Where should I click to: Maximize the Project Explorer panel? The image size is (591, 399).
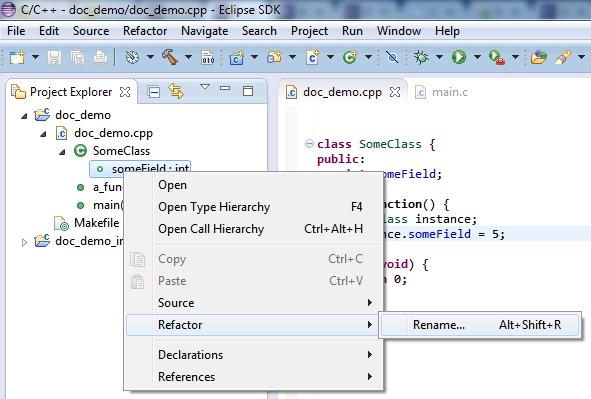[248, 91]
